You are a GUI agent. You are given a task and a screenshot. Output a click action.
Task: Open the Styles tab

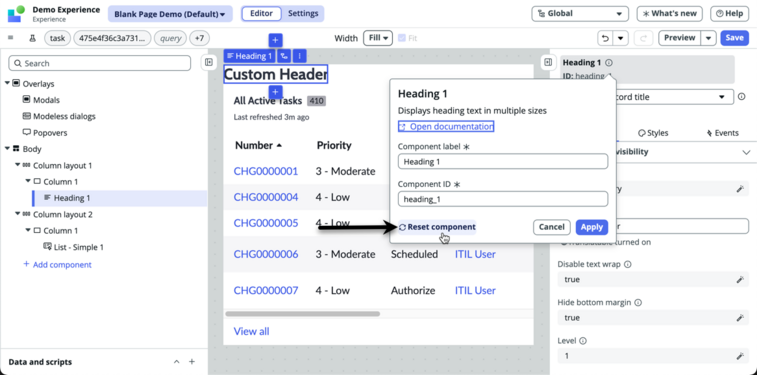coord(653,133)
